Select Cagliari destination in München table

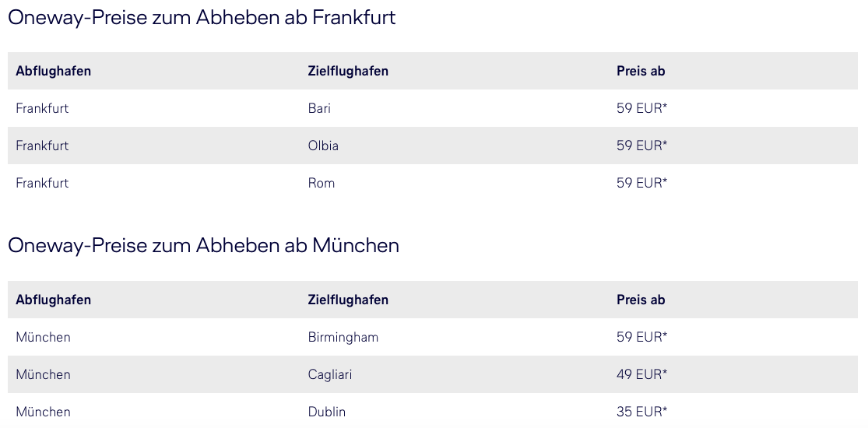[x=330, y=375]
